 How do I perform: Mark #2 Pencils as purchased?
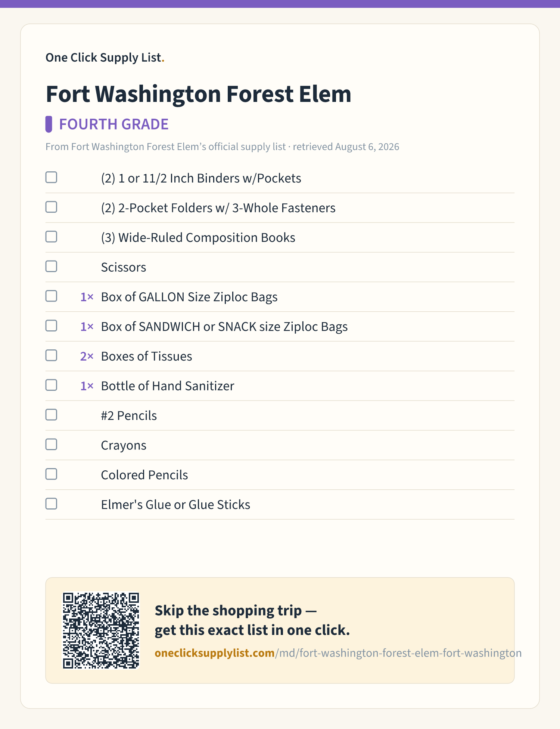(51, 415)
